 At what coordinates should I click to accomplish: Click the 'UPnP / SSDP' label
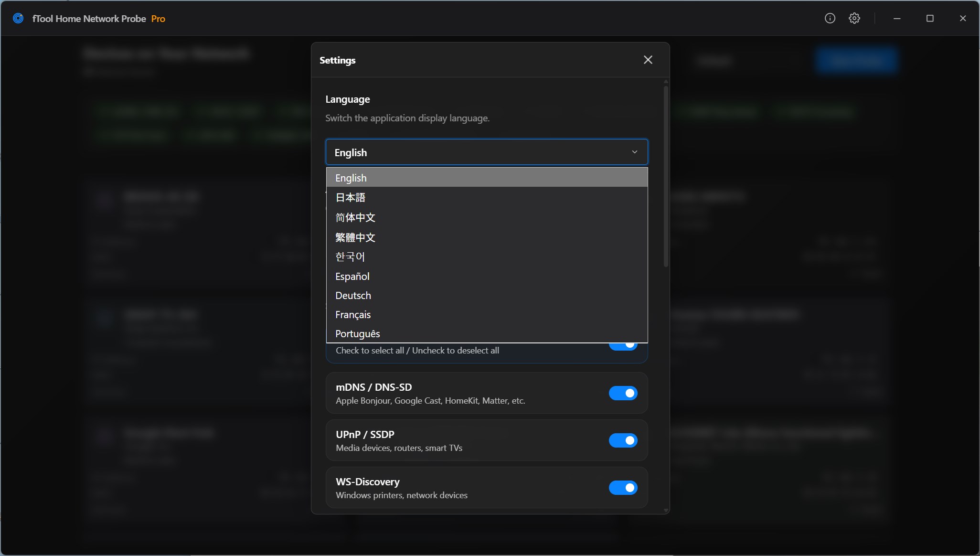click(x=365, y=434)
